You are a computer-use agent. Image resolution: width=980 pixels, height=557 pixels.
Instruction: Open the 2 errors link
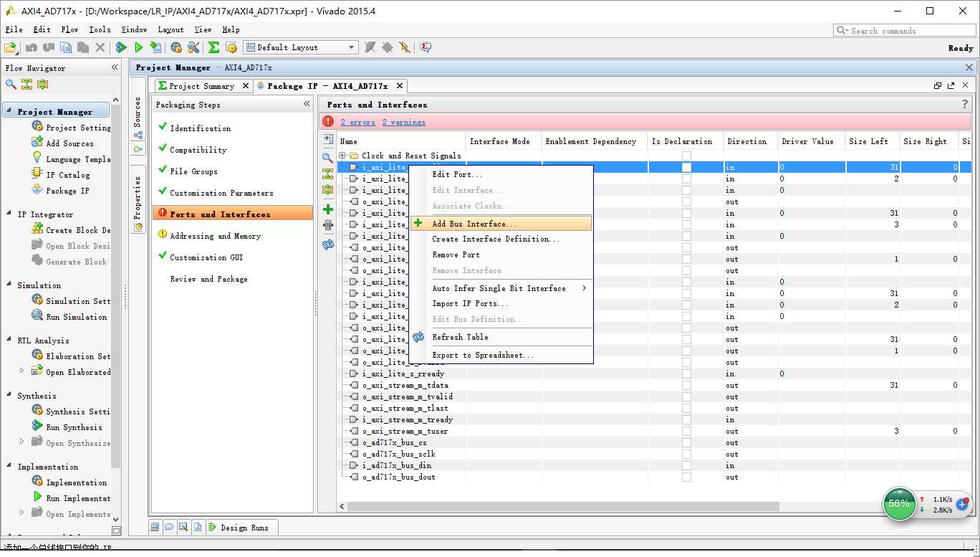click(357, 123)
